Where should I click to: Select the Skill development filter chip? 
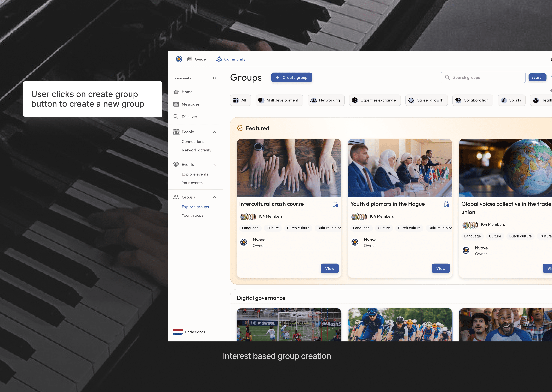coord(279,100)
